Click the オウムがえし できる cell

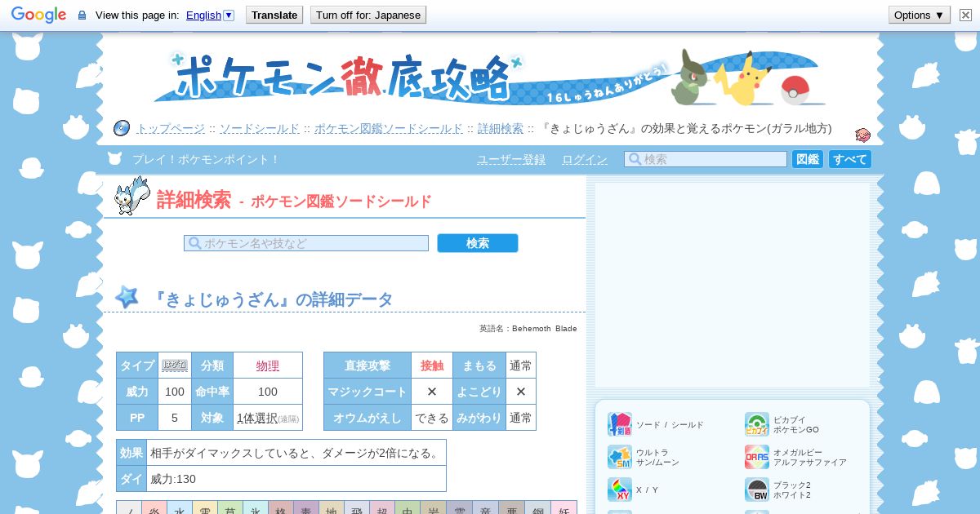(x=432, y=418)
